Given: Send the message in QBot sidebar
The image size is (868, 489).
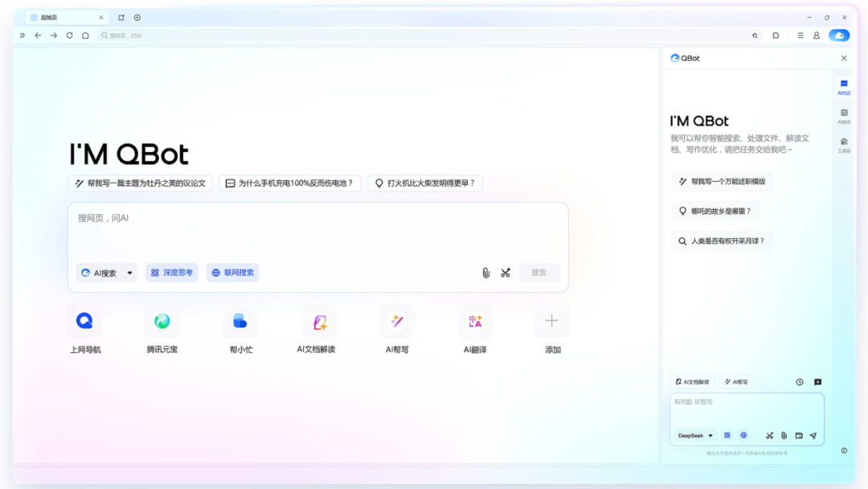Looking at the screenshot, I should (x=813, y=436).
